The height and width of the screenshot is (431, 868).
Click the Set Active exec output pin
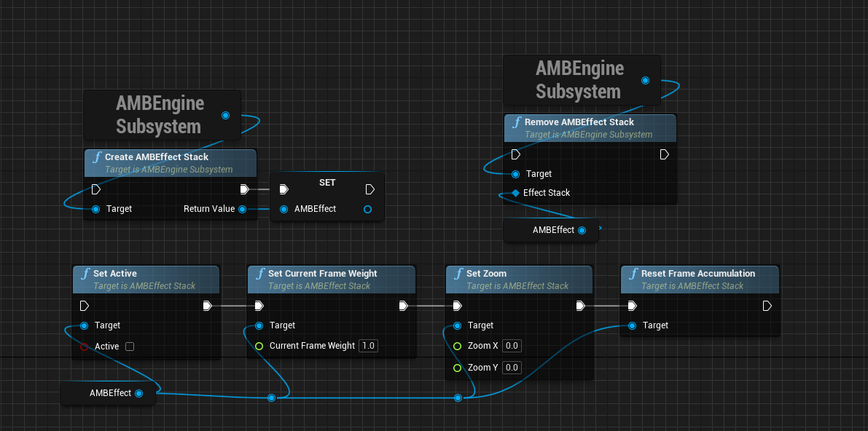coord(208,306)
